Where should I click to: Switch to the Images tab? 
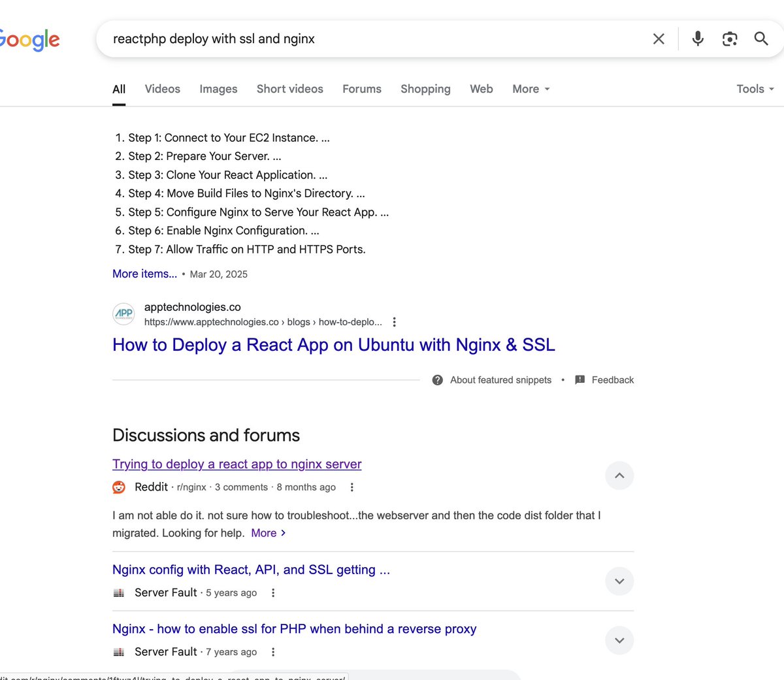[x=218, y=89]
